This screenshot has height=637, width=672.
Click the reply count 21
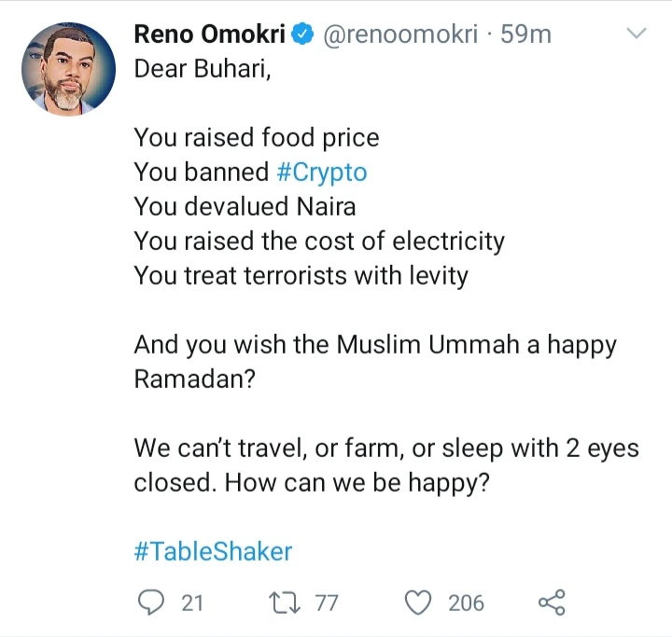[x=191, y=603]
